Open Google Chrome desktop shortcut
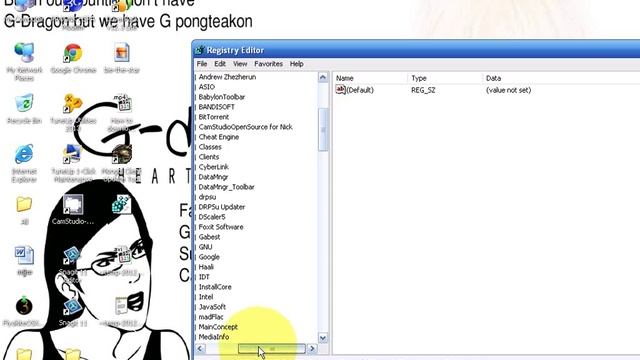640x360 pixels. click(73, 58)
